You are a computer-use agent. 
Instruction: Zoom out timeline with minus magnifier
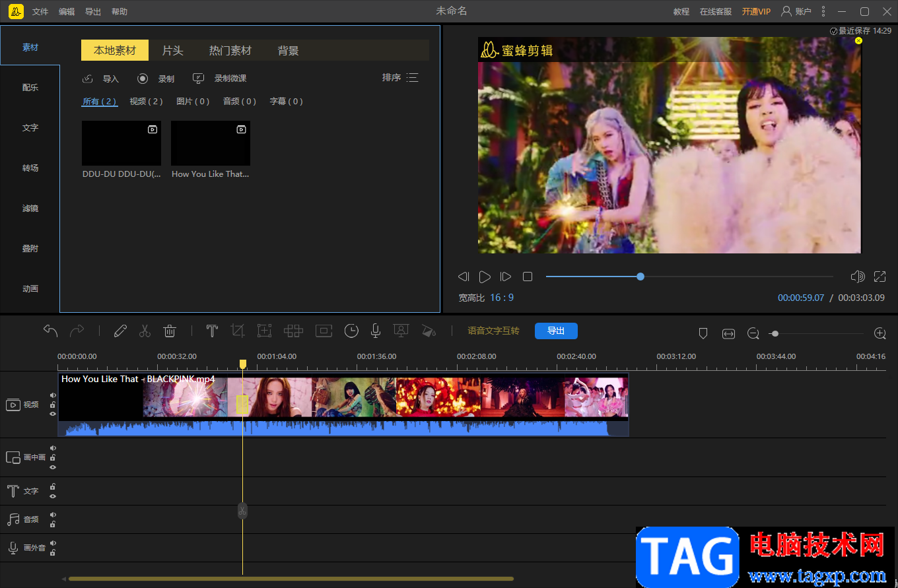[x=753, y=334]
